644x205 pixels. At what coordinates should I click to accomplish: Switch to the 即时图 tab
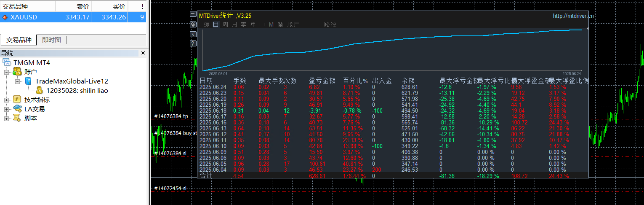(51, 40)
